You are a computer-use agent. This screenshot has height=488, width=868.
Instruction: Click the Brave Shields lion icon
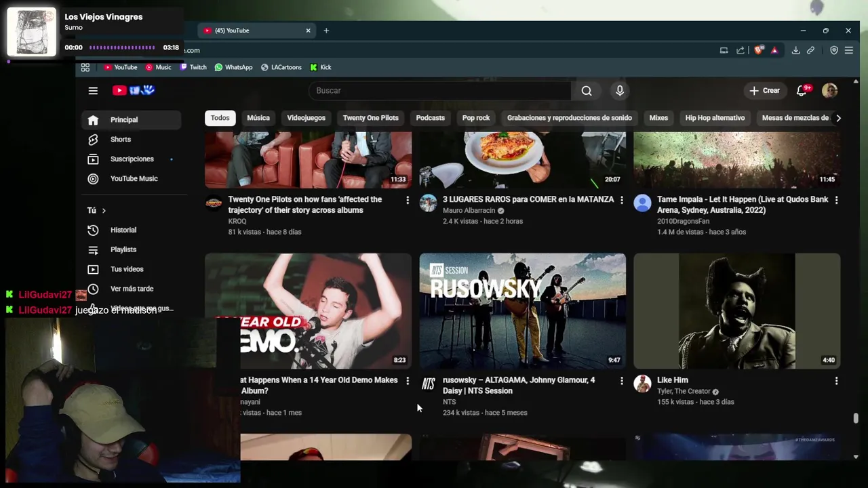pyautogui.click(x=759, y=50)
